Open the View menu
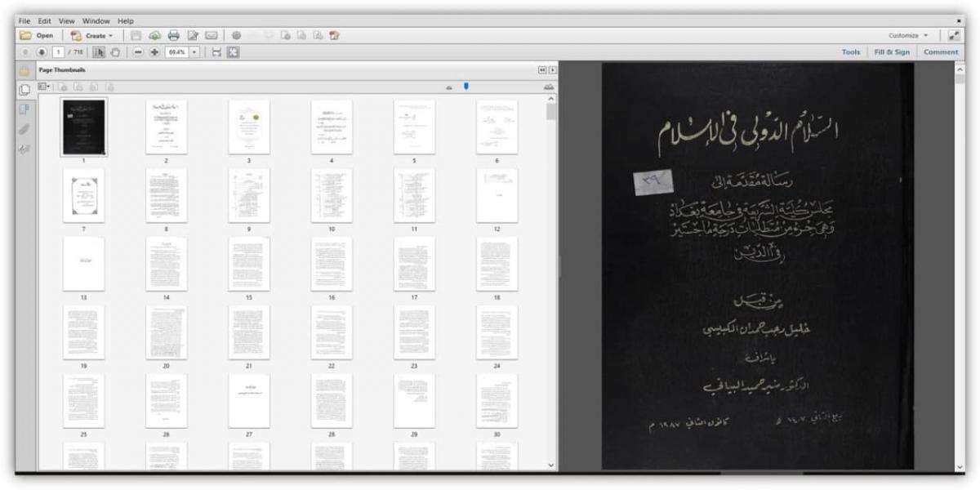Screen dimensions: 980x490 click(66, 20)
